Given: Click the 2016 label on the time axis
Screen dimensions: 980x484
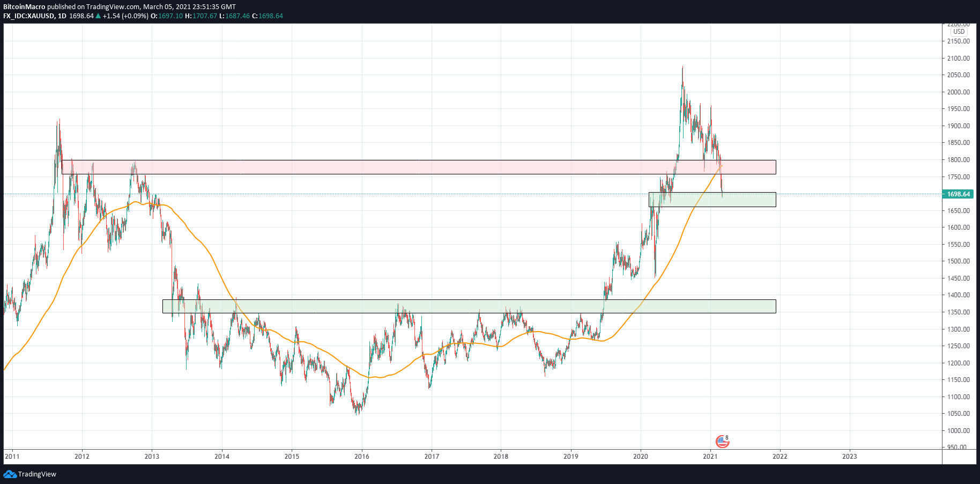Looking at the screenshot, I should pyautogui.click(x=362, y=457).
